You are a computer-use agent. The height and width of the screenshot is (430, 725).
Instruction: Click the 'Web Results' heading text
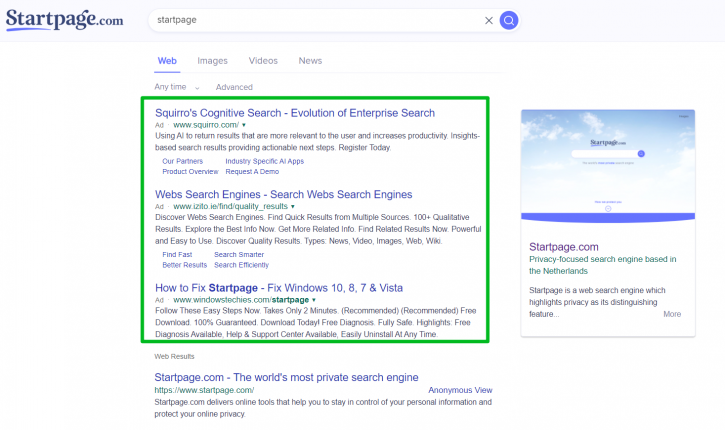pyautogui.click(x=174, y=356)
